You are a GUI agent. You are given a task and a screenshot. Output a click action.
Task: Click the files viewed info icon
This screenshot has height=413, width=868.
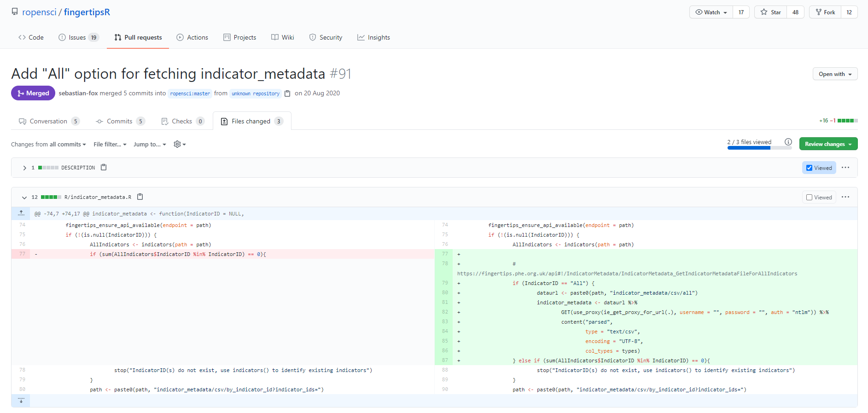788,142
